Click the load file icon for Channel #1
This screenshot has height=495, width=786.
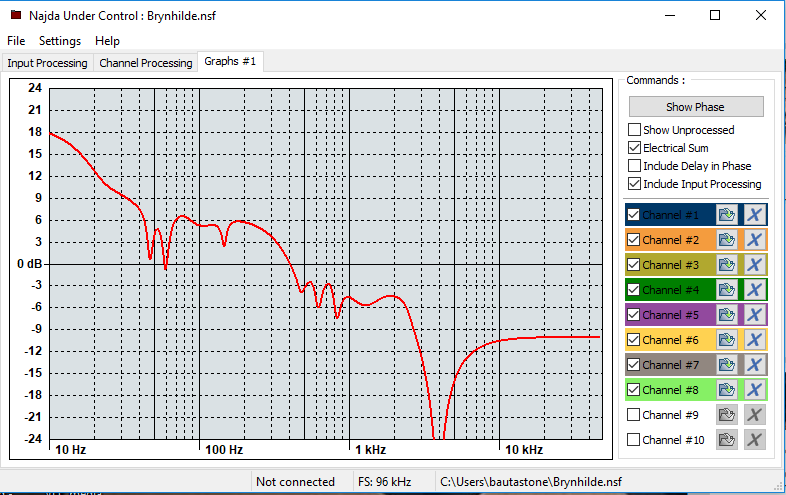click(x=726, y=215)
